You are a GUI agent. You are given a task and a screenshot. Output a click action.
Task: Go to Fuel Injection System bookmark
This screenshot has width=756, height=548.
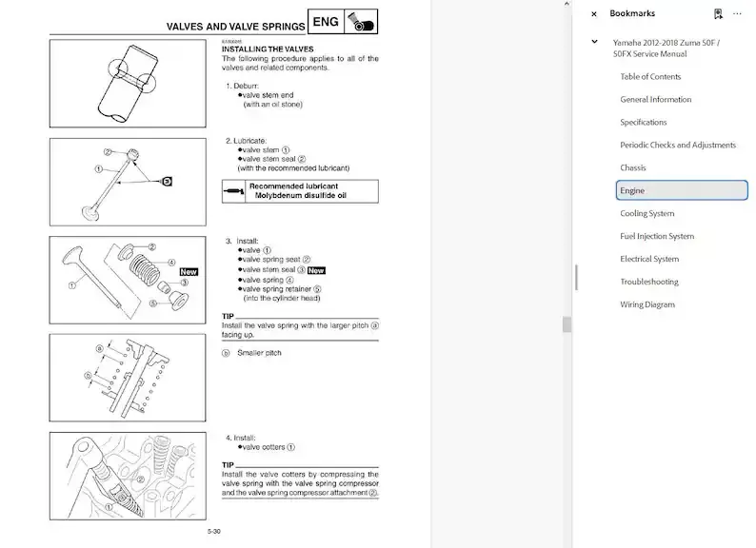coord(657,236)
